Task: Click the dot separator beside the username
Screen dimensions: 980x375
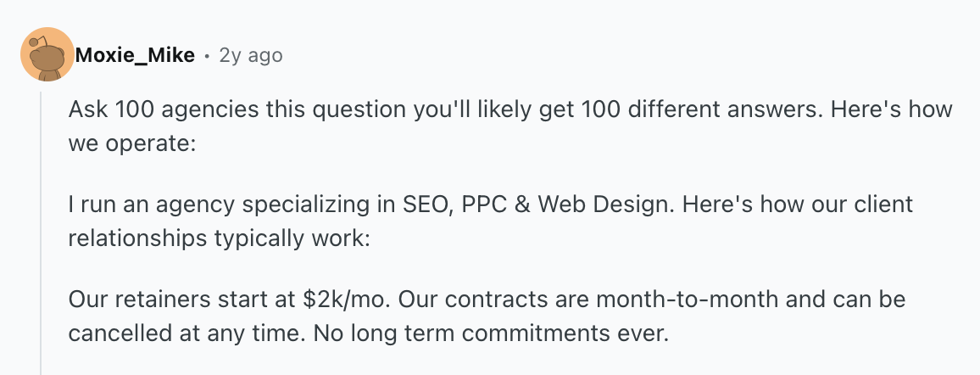Action: coord(207,56)
